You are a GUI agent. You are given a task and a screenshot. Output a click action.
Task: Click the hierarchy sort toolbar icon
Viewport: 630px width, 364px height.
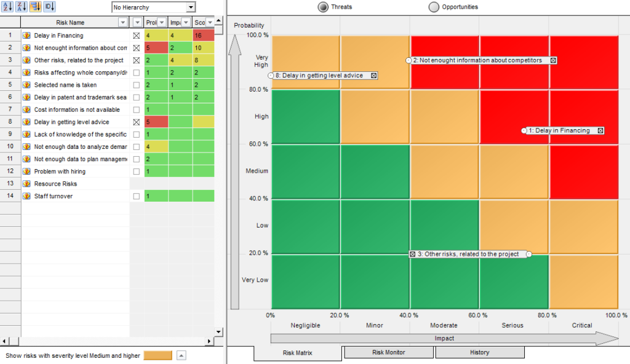(x=35, y=6)
